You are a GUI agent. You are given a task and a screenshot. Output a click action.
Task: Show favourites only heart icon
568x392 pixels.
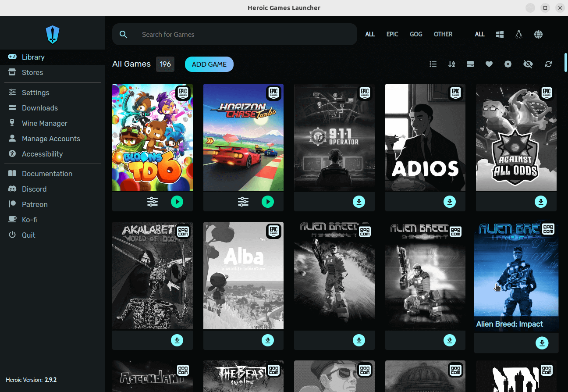489,64
